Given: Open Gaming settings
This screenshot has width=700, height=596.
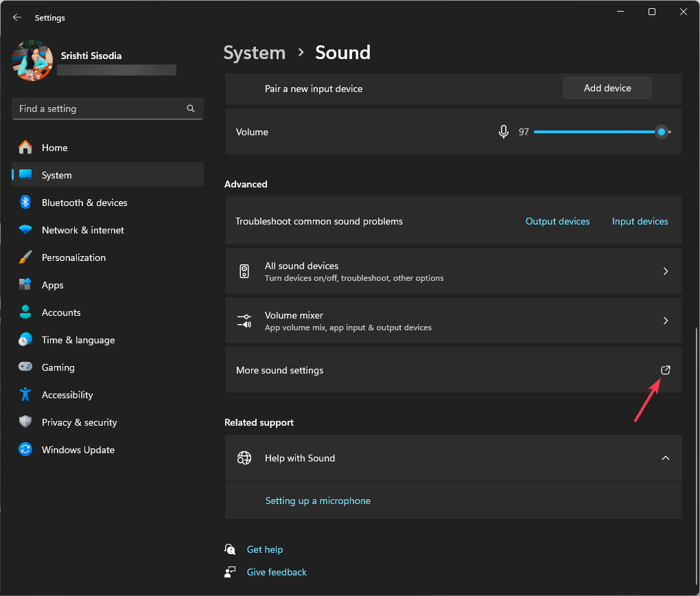Looking at the screenshot, I should point(108,367).
